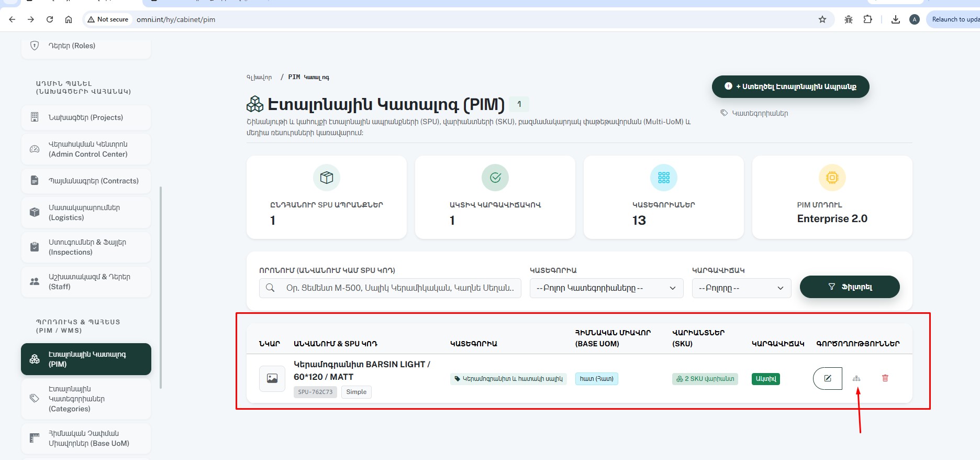The image size is (980, 460).
Task: Focus the SPU name search field
Action: (x=390, y=288)
